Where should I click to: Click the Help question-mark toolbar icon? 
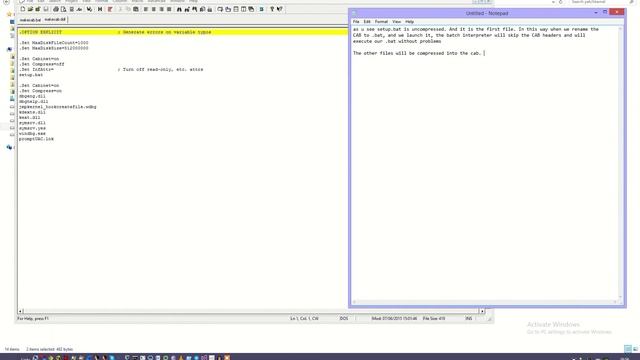(x=272, y=9)
